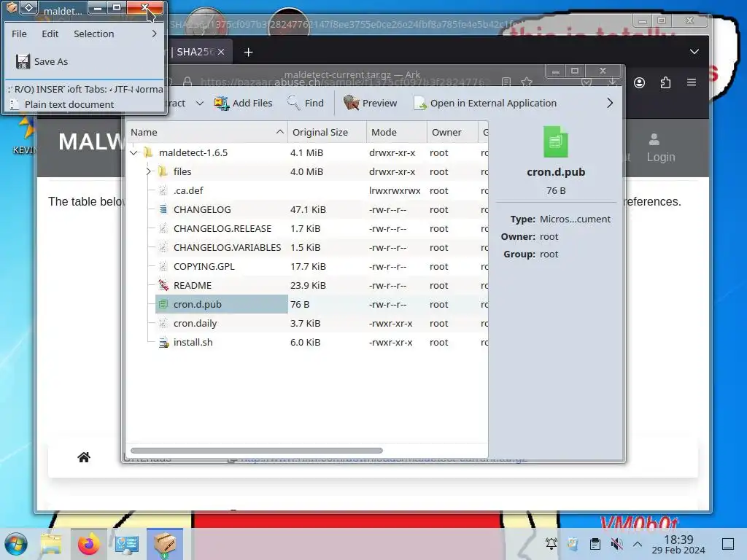Screen dimensions: 747x560
Task: Click the install.sh script icon
Action: [163, 343]
